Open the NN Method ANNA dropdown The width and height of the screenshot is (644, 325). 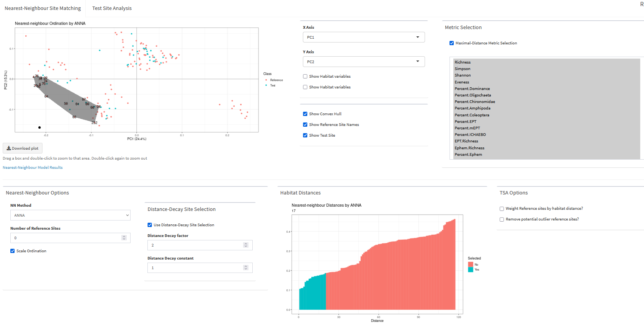click(70, 215)
